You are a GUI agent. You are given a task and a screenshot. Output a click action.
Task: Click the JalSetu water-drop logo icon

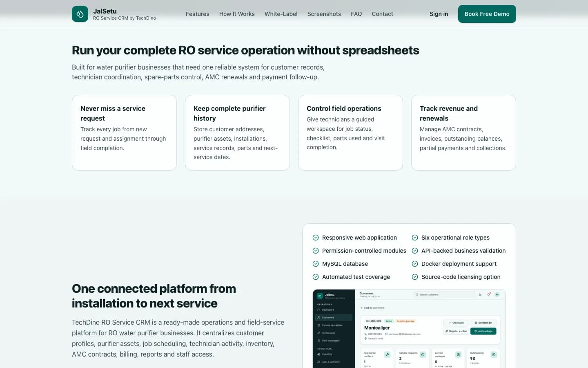pos(80,14)
